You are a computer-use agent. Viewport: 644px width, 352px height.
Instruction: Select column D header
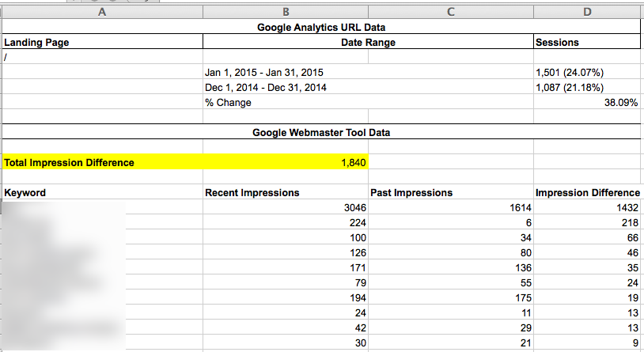[587, 12]
